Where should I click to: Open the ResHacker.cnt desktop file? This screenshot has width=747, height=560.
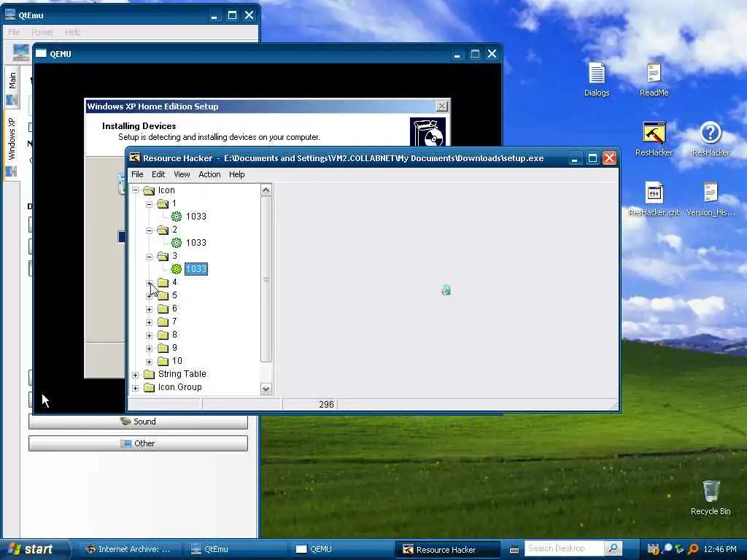pos(654,198)
